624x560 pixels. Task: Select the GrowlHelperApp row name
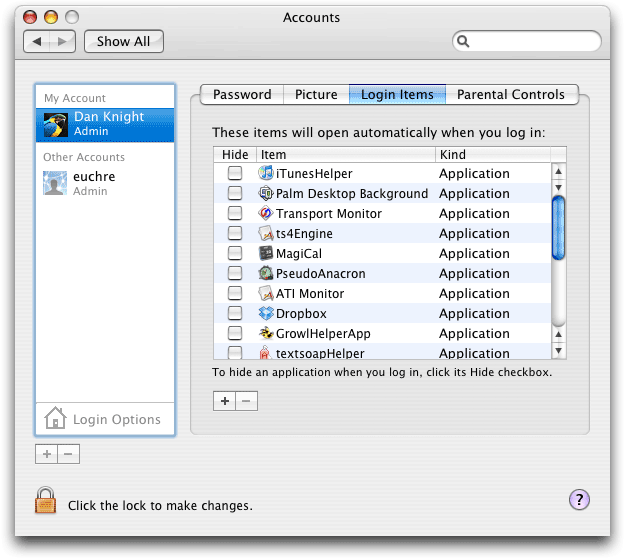coord(323,334)
